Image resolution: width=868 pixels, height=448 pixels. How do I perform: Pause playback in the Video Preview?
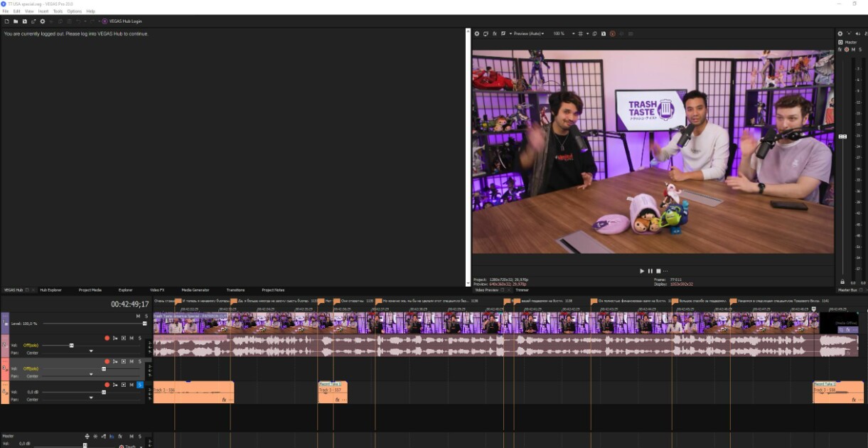(x=650, y=271)
